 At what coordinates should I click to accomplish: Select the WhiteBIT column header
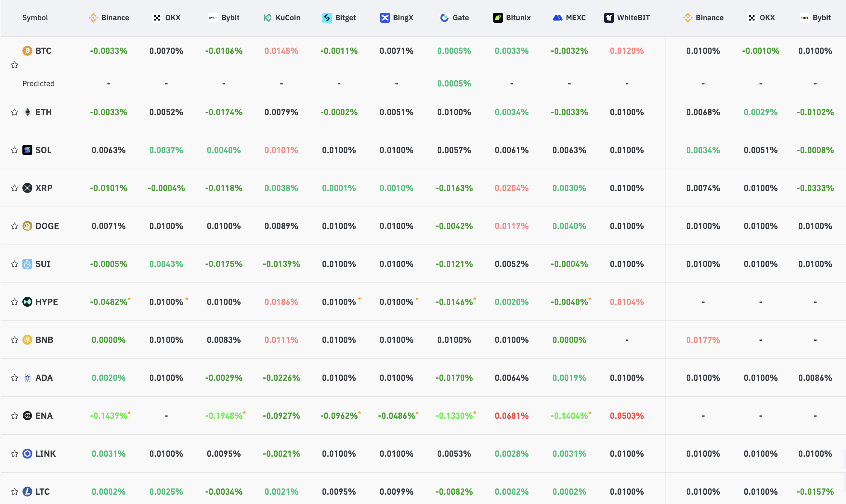[627, 18]
